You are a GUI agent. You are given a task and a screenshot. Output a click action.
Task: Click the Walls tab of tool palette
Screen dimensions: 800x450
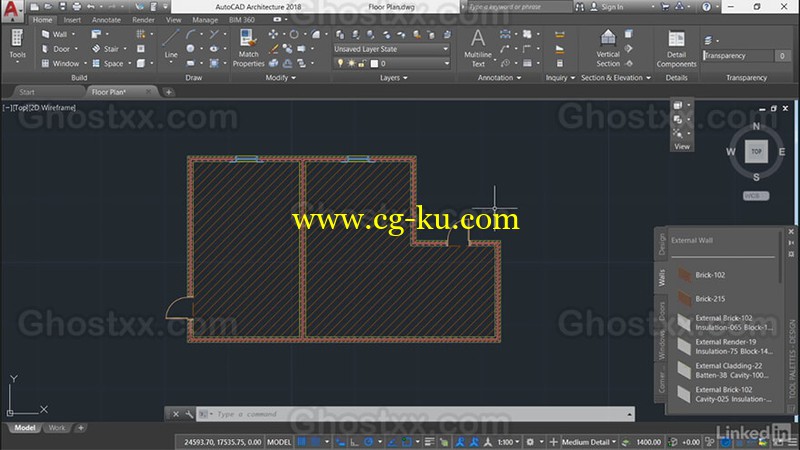661,278
